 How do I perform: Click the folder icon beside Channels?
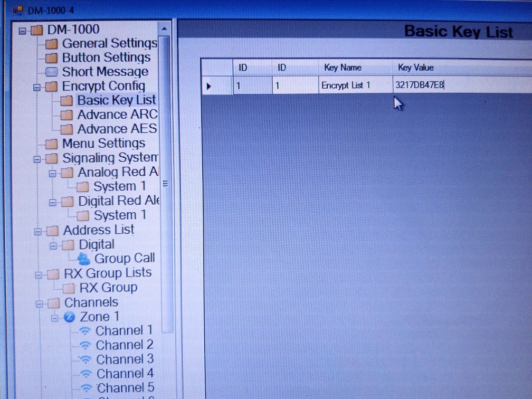tap(54, 303)
